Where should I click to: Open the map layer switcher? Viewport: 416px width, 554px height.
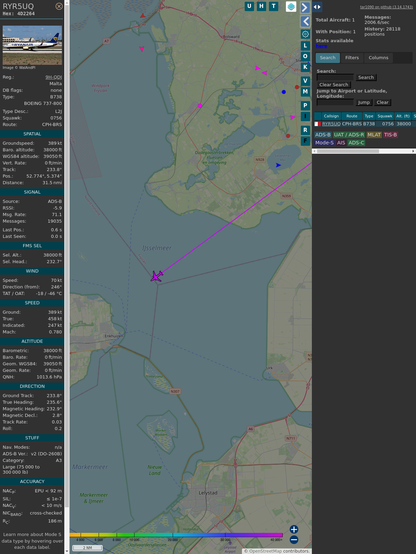pyautogui.click(x=291, y=6)
